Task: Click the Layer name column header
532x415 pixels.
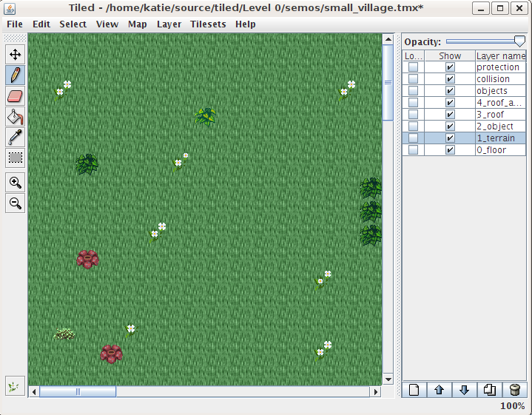Action: (500, 55)
